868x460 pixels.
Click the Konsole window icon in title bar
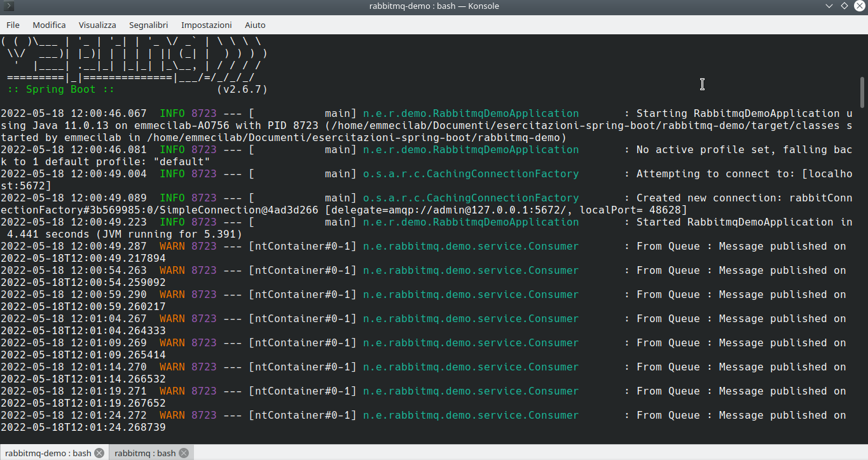point(8,6)
